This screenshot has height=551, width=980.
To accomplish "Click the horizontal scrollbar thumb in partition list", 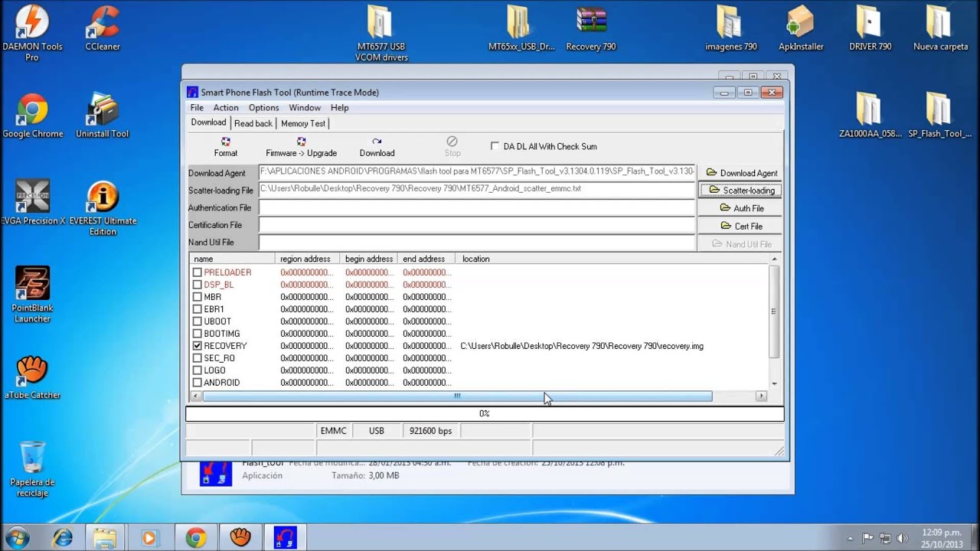I will click(x=457, y=396).
